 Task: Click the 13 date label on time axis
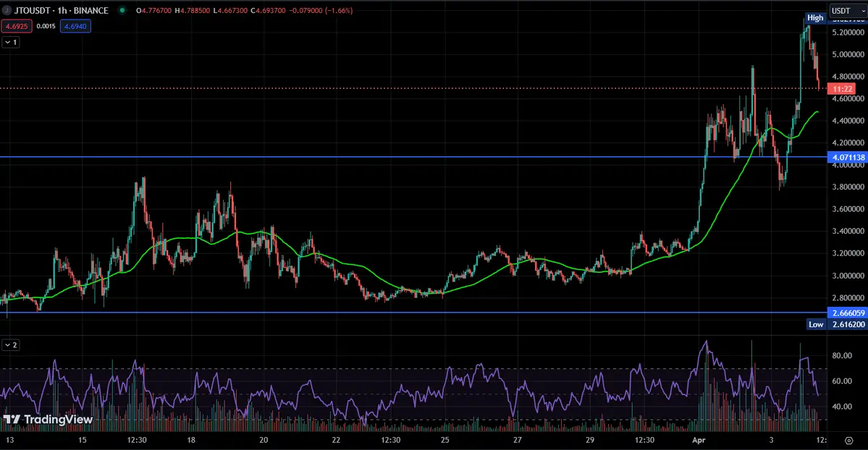pyautogui.click(x=9, y=440)
